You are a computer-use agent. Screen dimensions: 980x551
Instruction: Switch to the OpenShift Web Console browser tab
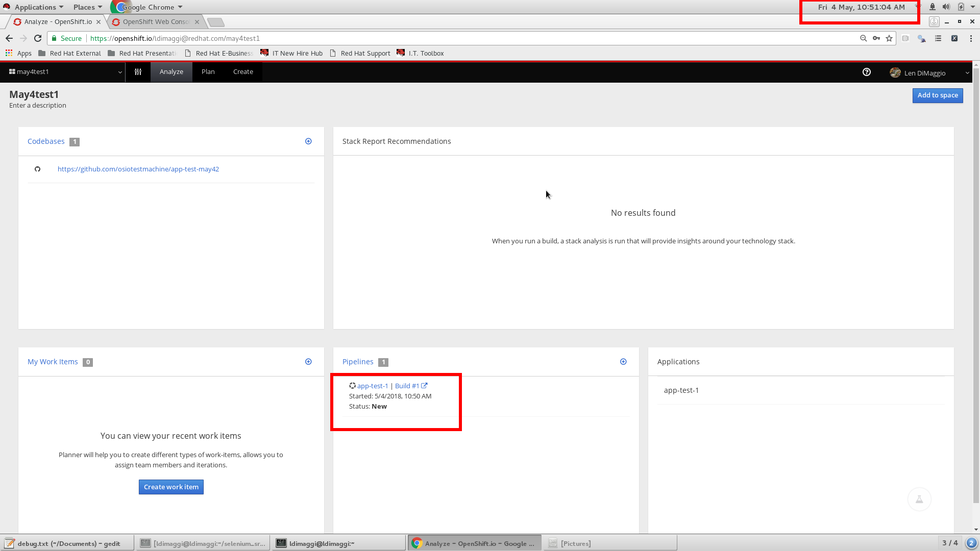click(153, 21)
